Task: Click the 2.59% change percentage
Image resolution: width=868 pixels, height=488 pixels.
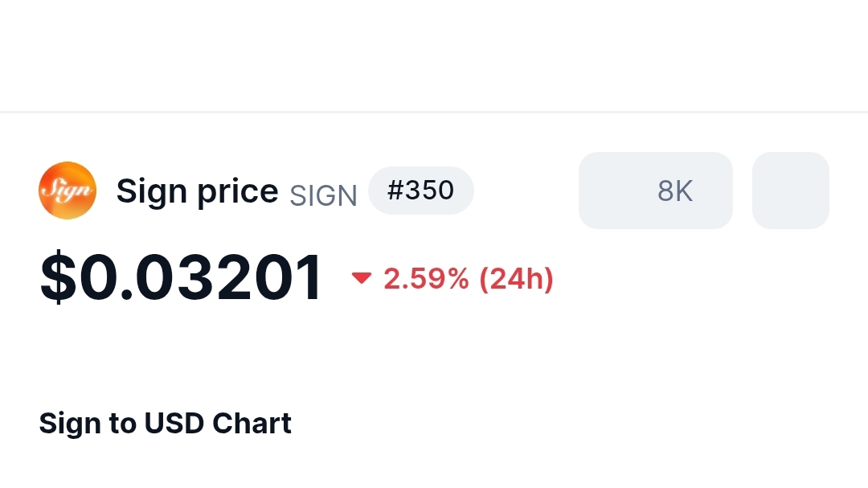Action: 426,279
